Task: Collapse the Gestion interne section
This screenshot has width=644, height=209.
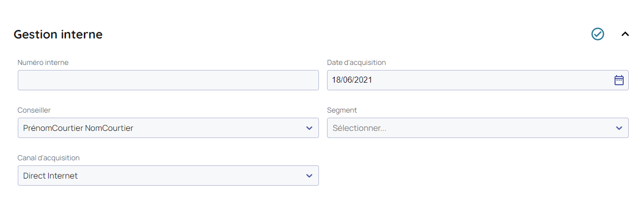Action: (x=625, y=34)
